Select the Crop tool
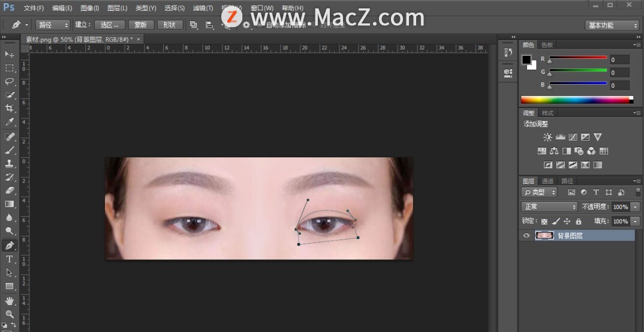This screenshot has width=644, height=332. (x=9, y=109)
